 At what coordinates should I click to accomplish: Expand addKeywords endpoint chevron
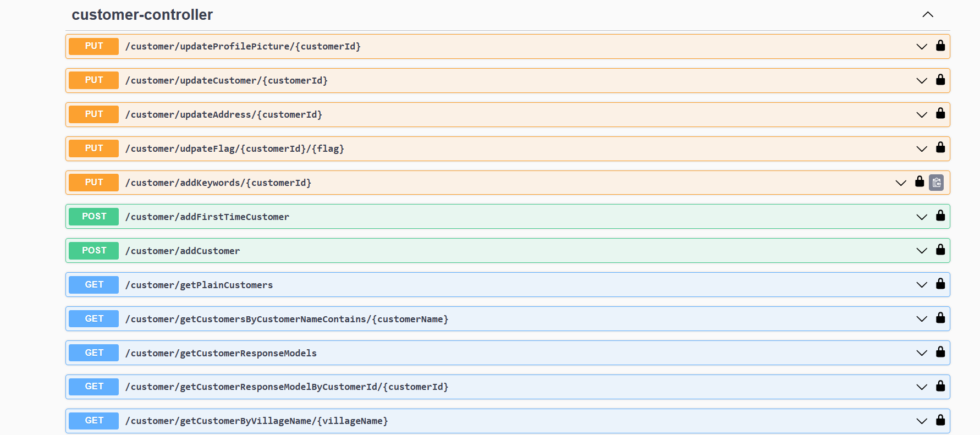[x=901, y=183]
